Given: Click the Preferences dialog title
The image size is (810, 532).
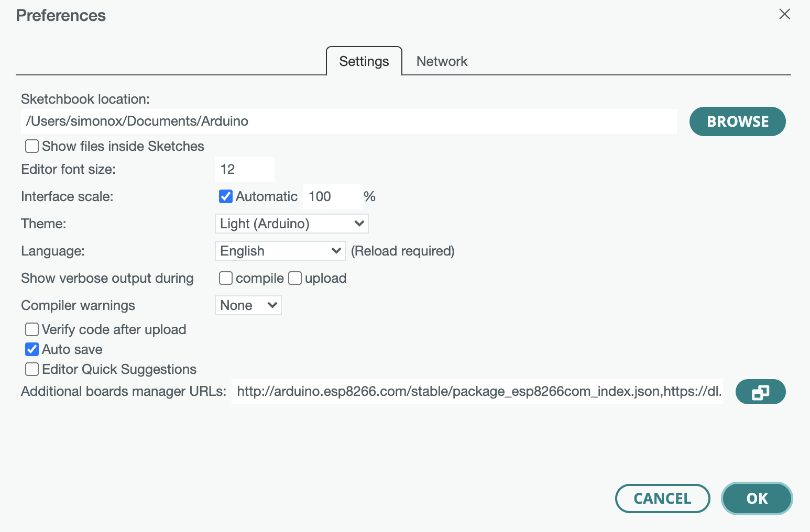Looking at the screenshot, I should (x=61, y=15).
